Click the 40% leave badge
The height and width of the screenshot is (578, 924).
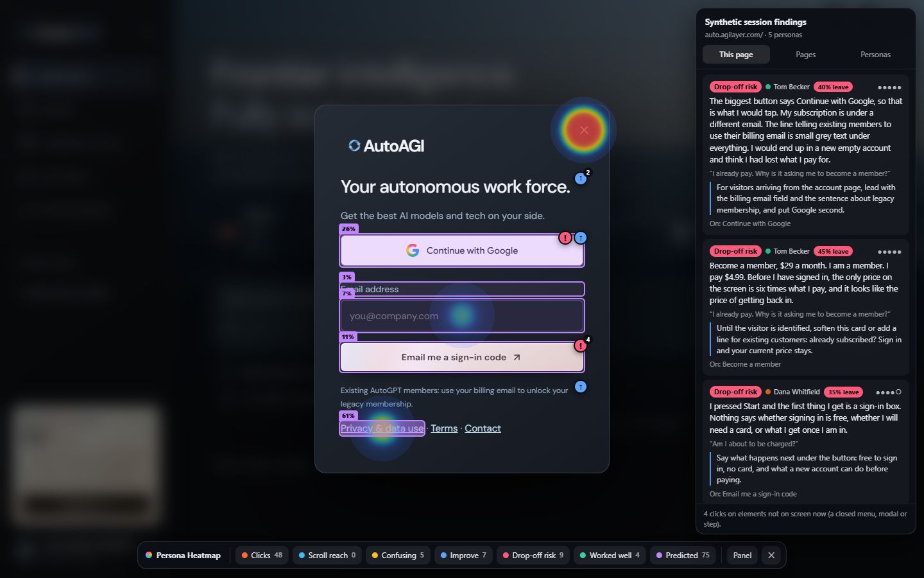pyautogui.click(x=833, y=87)
